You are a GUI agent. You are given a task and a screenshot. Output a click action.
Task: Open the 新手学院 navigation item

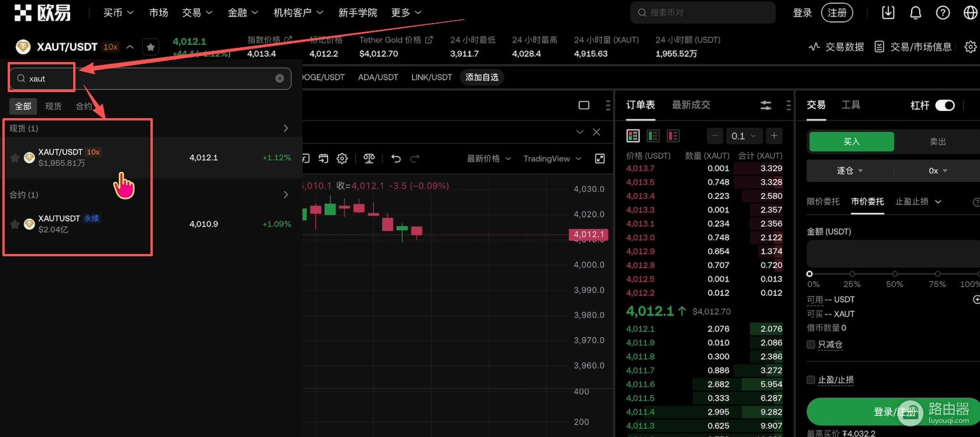(358, 12)
